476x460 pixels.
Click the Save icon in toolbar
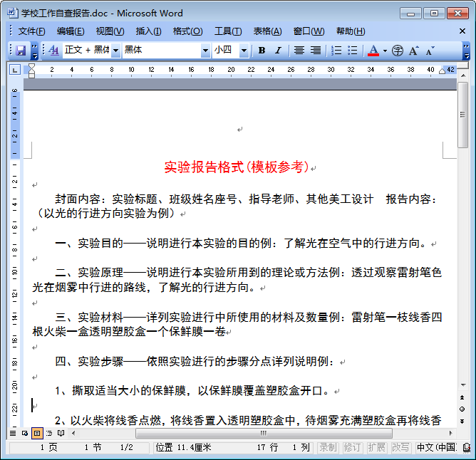[21, 51]
